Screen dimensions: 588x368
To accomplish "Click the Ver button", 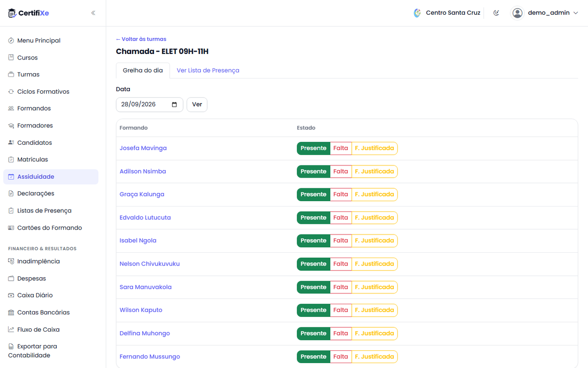I will (x=197, y=105).
